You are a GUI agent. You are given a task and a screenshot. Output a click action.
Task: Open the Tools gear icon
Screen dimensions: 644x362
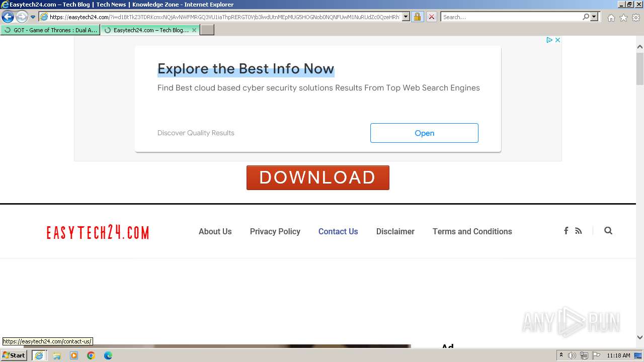coord(636,18)
